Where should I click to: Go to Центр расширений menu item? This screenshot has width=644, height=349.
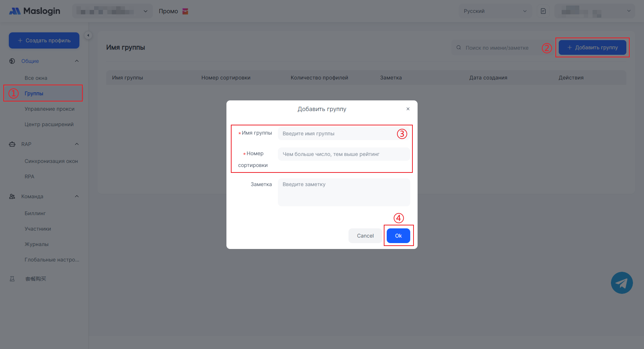(x=49, y=124)
